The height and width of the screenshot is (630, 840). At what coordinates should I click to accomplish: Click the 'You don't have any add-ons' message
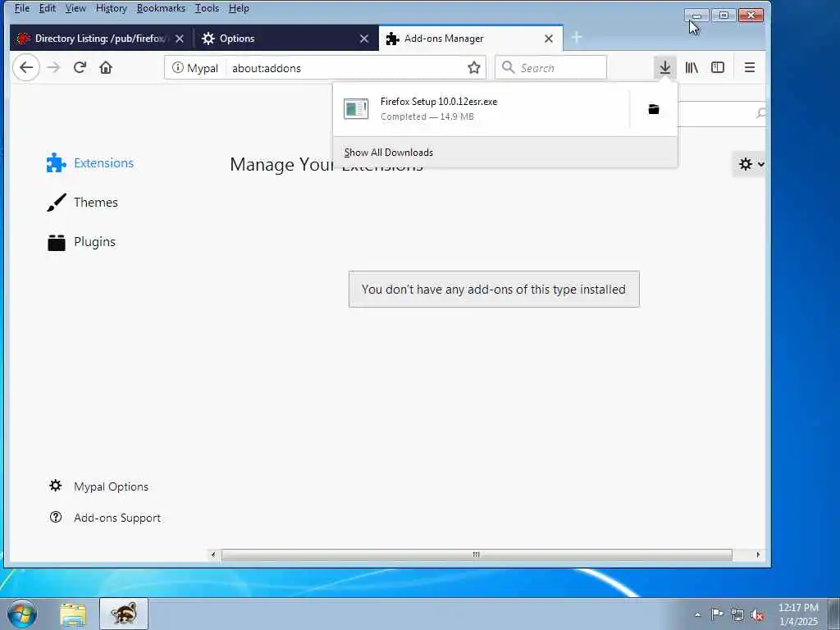pyautogui.click(x=493, y=290)
